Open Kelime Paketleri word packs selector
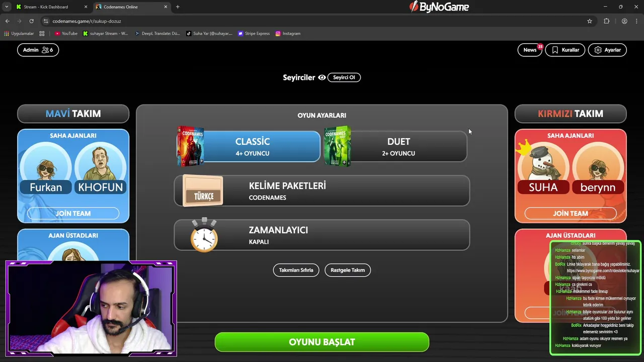 coord(322,191)
